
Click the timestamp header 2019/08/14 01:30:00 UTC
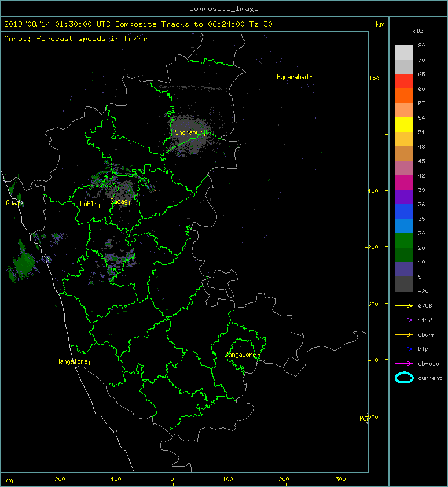[x=57, y=24]
